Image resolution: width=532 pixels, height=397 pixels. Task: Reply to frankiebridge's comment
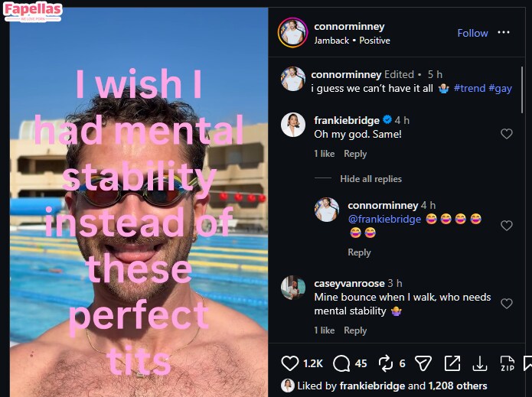click(x=355, y=154)
